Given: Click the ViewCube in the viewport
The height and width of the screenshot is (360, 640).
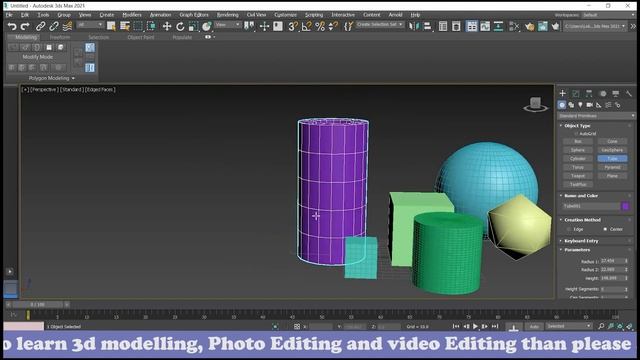Looking at the screenshot, I should [x=536, y=104].
